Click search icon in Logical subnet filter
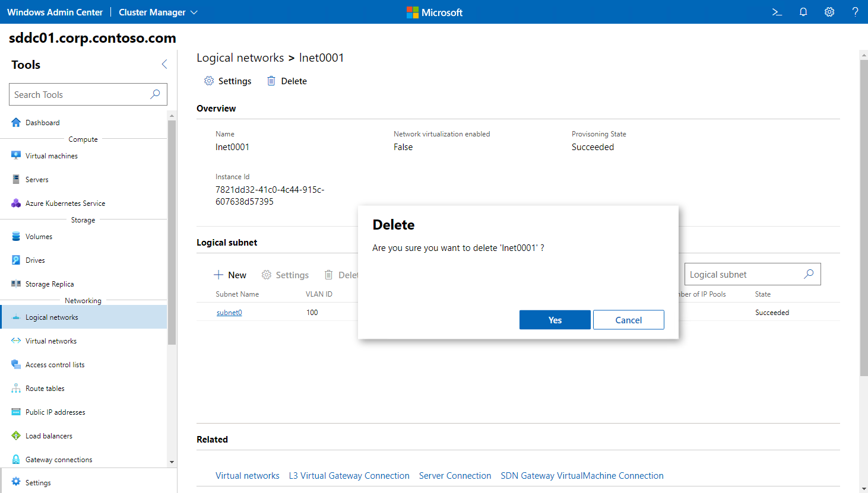This screenshot has height=493, width=868. [809, 274]
